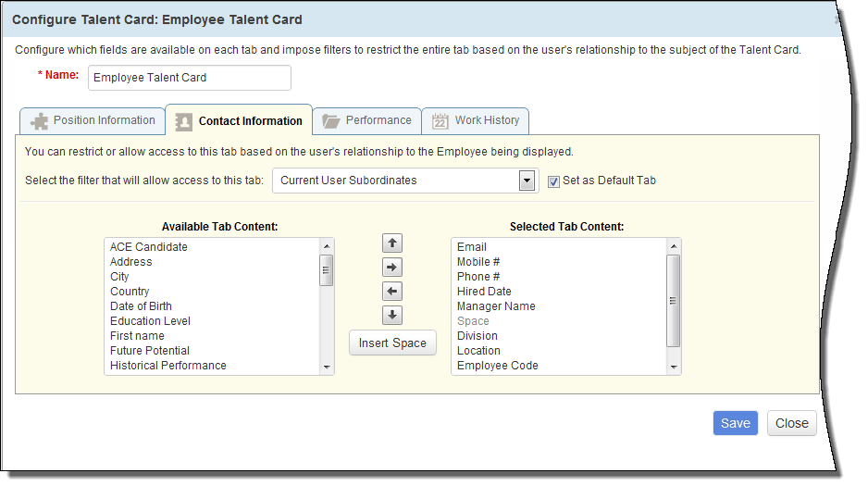The height and width of the screenshot is (486, 868).
Task: Click the move left arrow to remove content
Action: pos(392,292)
